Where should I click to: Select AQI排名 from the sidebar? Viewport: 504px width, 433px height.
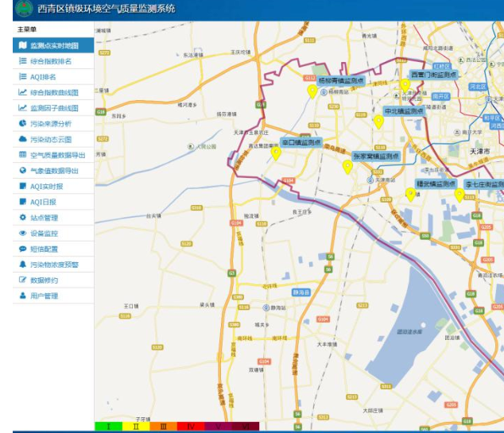coord(43,77)
